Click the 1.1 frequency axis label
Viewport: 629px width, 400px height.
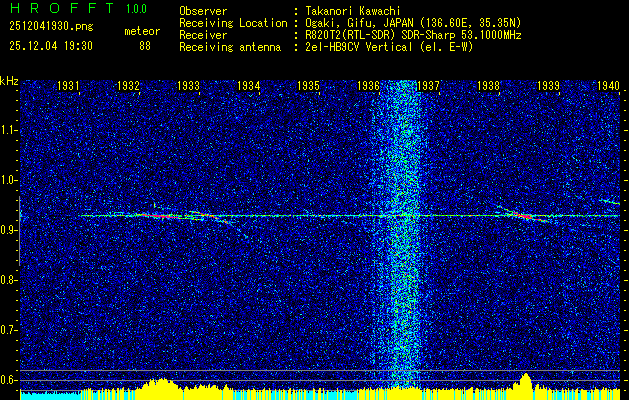tap(8, 130)
